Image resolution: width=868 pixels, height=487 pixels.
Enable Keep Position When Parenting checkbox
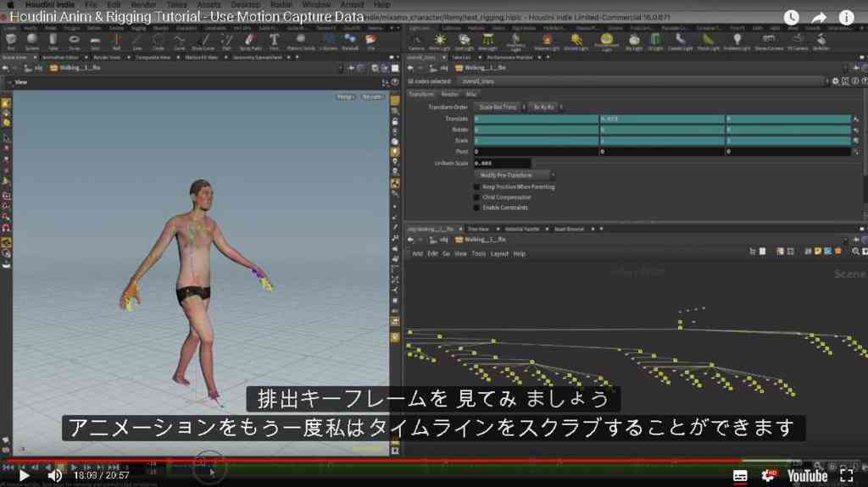tap(476, 187)
